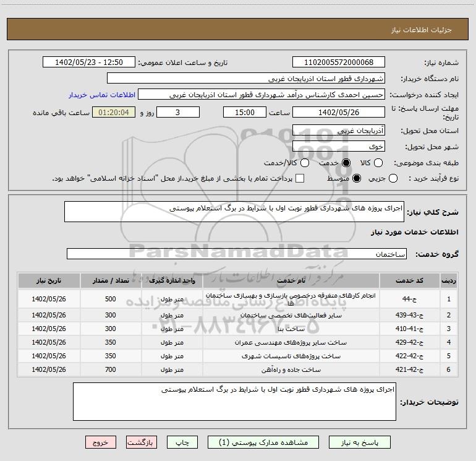Image resolution: width=476 pixels, height=461 pixels.
Task: Click the ردیف column header
Action: click(449, 280)
